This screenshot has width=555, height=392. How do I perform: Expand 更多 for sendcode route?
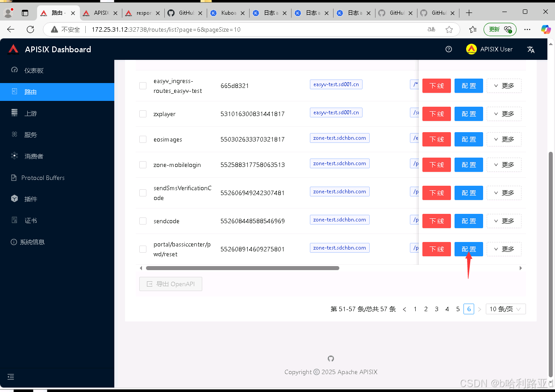504,221
